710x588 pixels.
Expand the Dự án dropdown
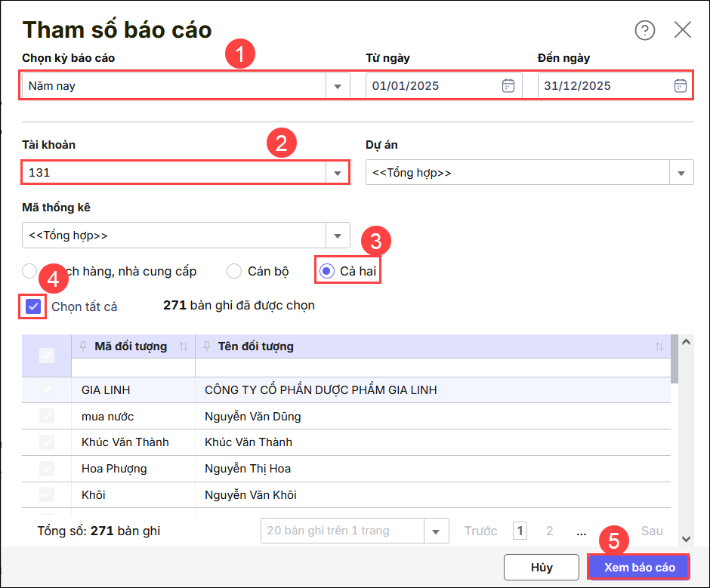[682, 173]
